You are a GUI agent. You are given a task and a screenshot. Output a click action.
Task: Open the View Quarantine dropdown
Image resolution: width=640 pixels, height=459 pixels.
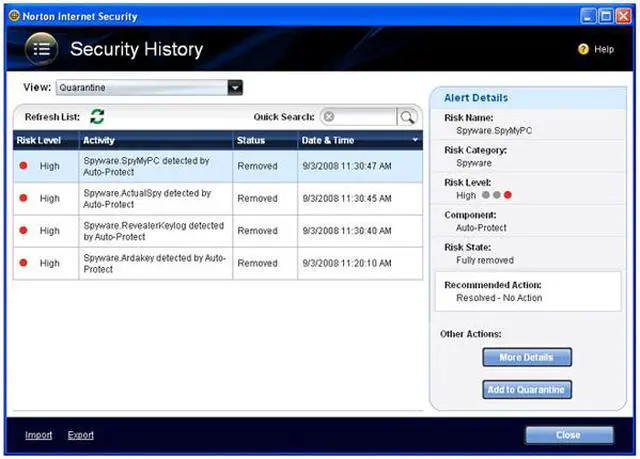coord(235,87)
